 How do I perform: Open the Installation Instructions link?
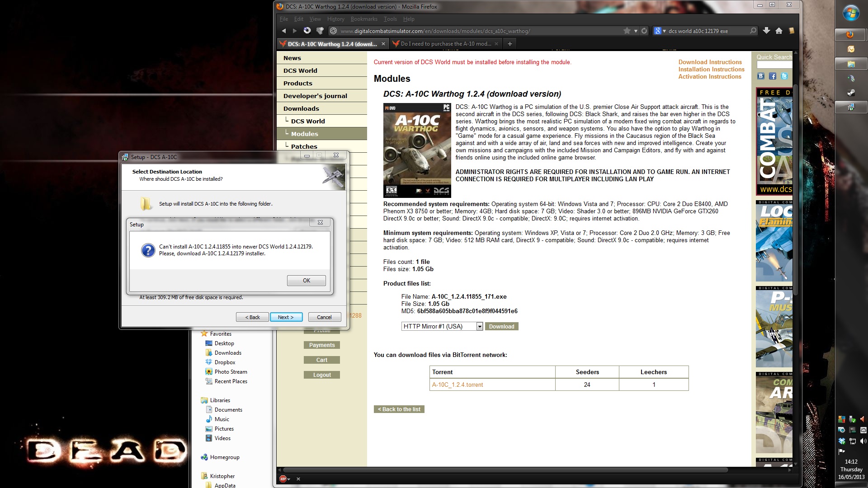tap(711, 69)
